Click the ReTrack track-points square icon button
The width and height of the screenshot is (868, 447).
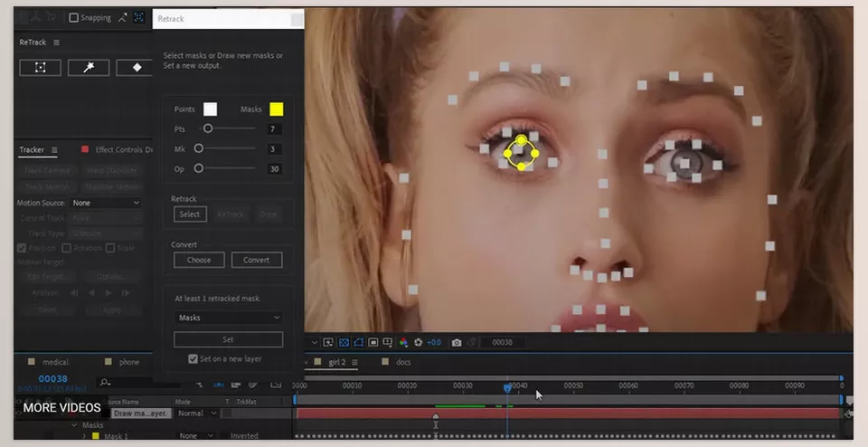pos(40,68)
